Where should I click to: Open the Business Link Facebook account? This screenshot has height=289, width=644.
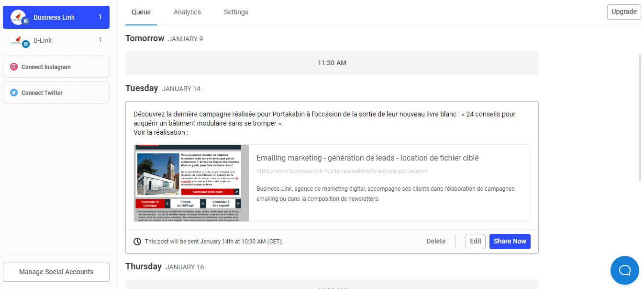click(x=56, y=17)
